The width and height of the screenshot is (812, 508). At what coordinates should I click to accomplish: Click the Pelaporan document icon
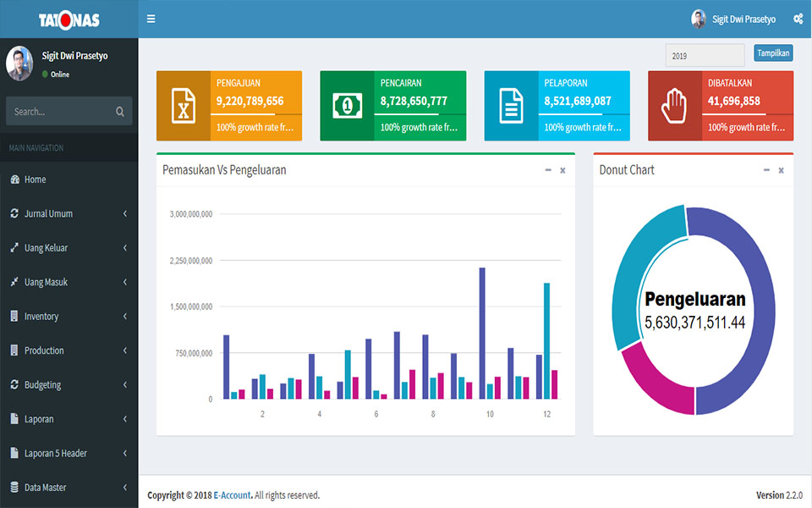[x=511, y=106]
